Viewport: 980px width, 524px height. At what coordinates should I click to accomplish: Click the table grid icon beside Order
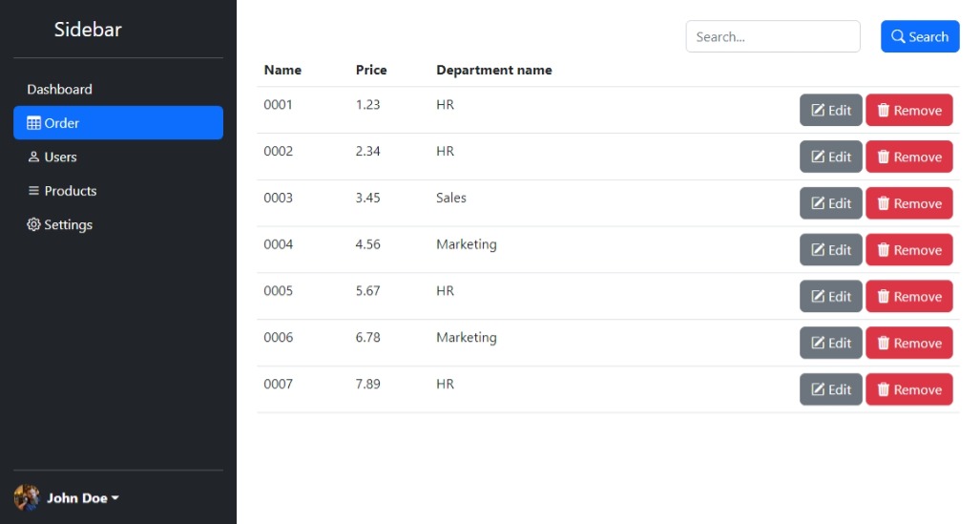point(33,123)
